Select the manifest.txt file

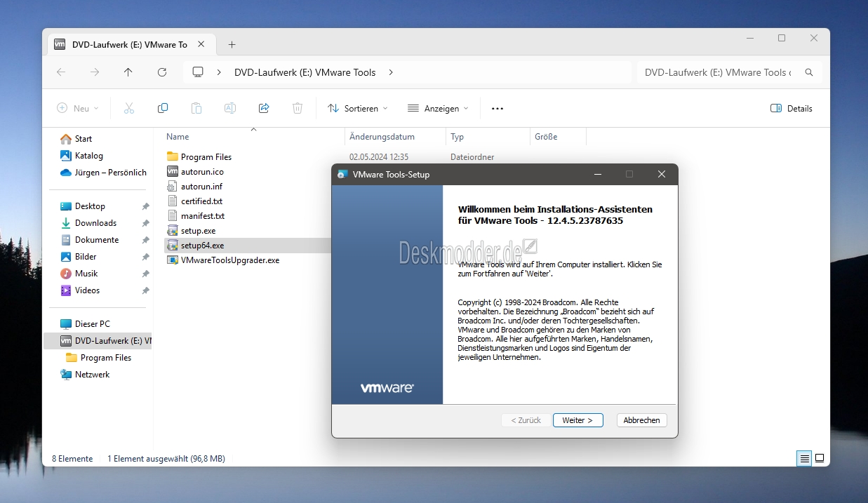(x=203, y=216)
